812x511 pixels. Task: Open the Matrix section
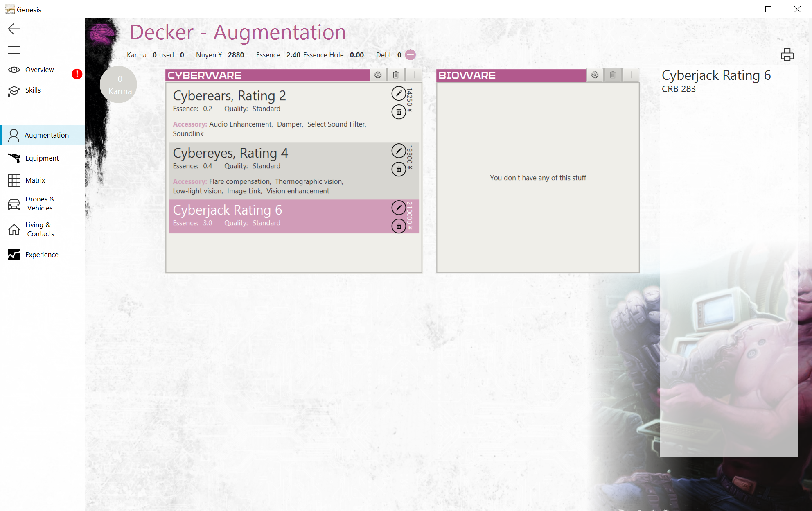click(36, 180)
